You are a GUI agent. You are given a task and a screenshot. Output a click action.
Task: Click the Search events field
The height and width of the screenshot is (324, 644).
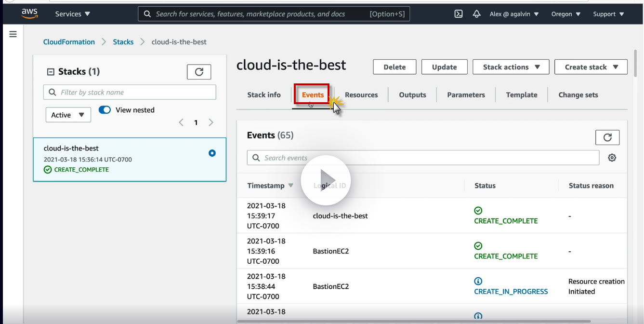pyautogui.click(x=423, y=158)
